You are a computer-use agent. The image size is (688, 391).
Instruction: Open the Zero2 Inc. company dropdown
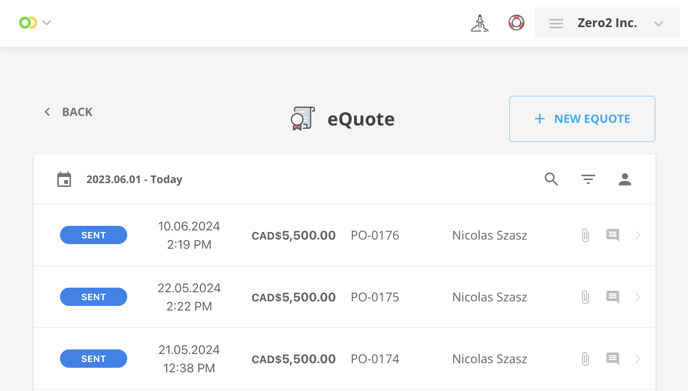click(x=607, y=23)
